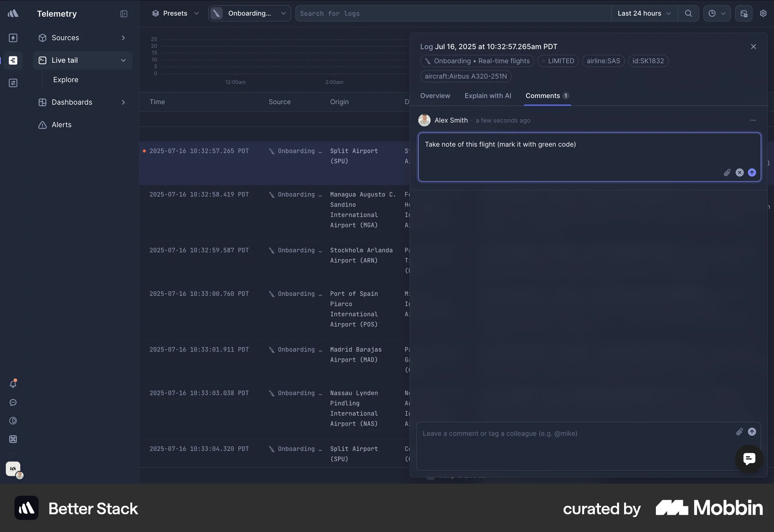Click the airline:SAS tag on the log
This screenshot has width=774, height=532.
tap(603, 61)
